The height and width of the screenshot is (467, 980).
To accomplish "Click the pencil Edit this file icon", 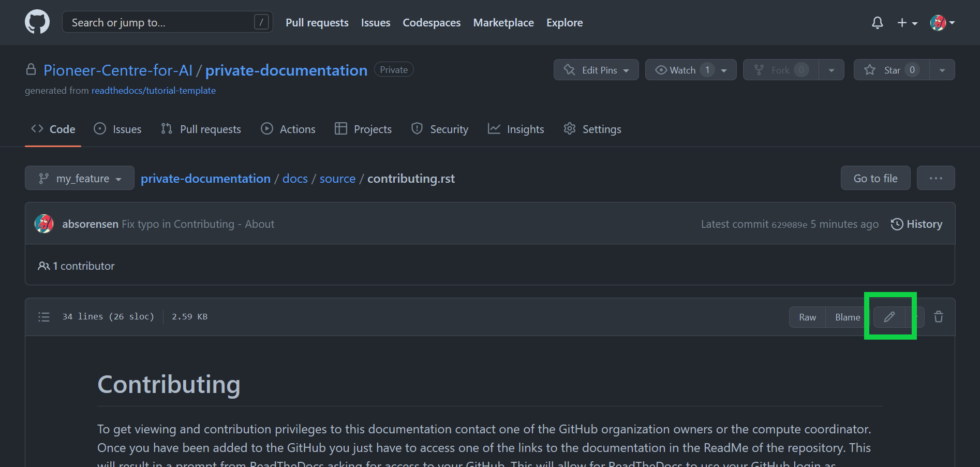I will tap(889, 317).
